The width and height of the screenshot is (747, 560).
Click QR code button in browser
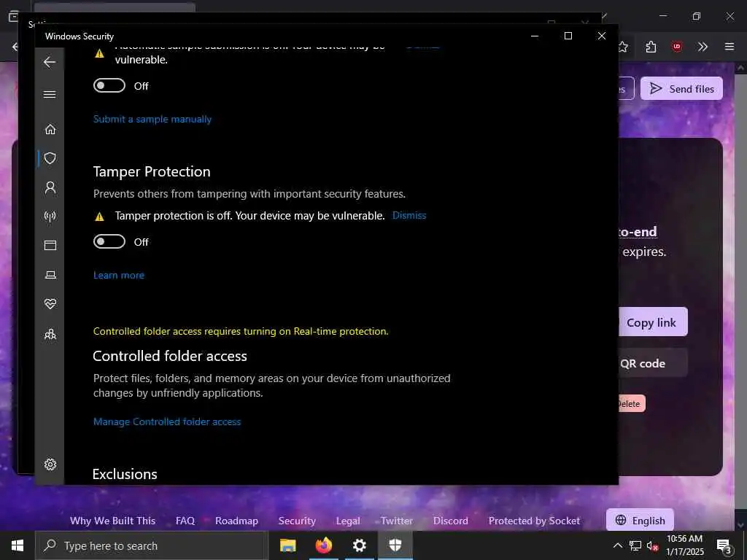[653, 363]
